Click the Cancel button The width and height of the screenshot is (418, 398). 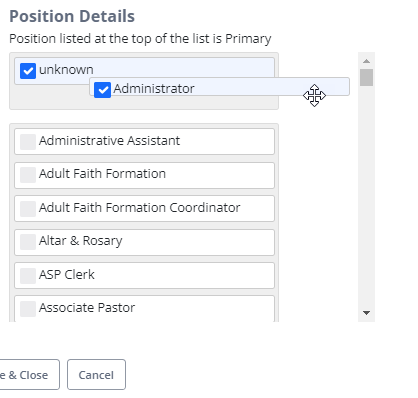point(96,375)
